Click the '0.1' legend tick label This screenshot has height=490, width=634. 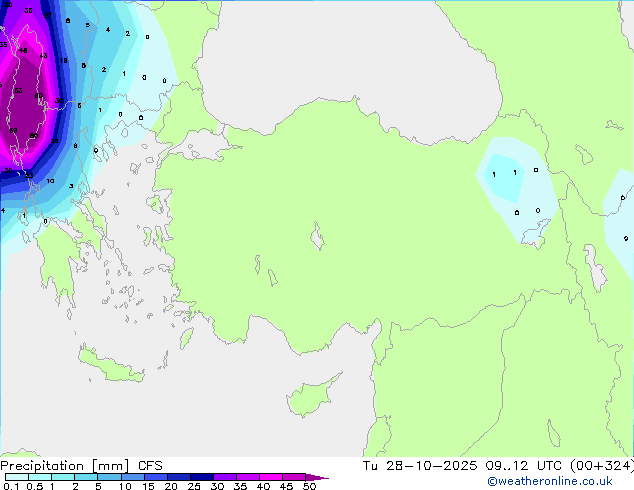pos(11,486)
